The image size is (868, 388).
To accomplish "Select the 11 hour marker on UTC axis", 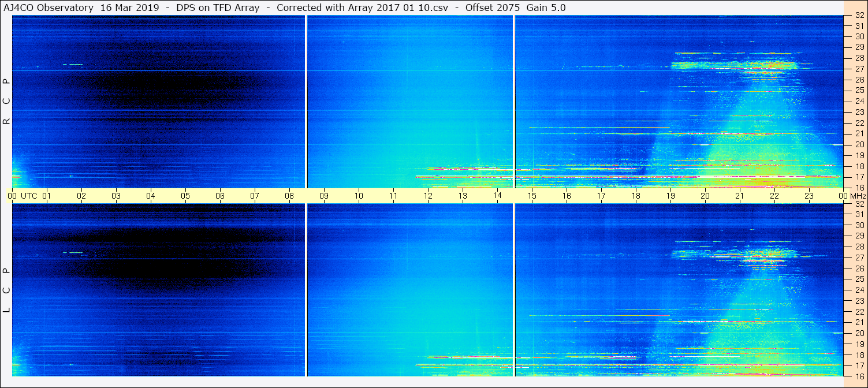I will (393, 196).
